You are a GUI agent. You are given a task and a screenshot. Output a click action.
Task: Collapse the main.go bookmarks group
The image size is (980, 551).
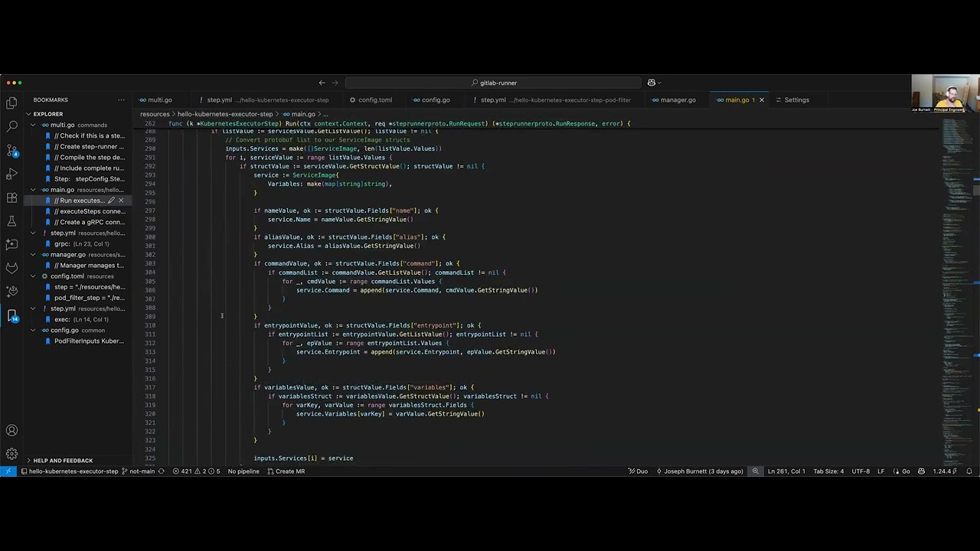[x=33, y=190]
